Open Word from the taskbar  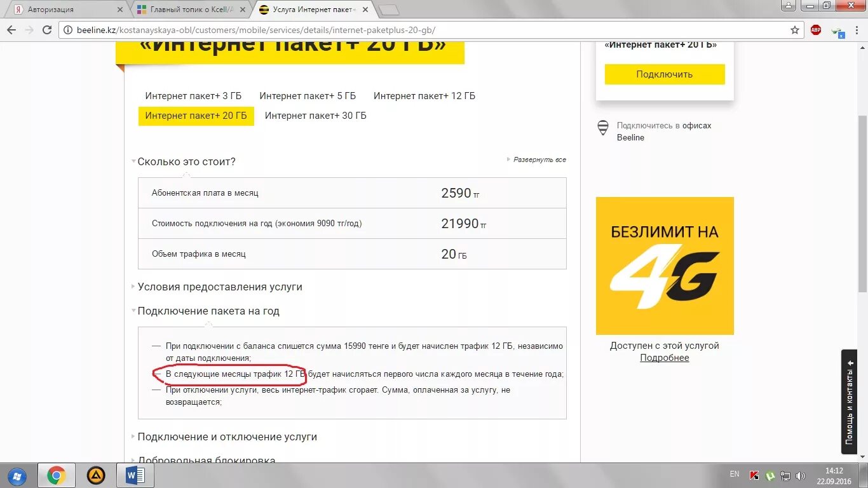click(135, 475)
